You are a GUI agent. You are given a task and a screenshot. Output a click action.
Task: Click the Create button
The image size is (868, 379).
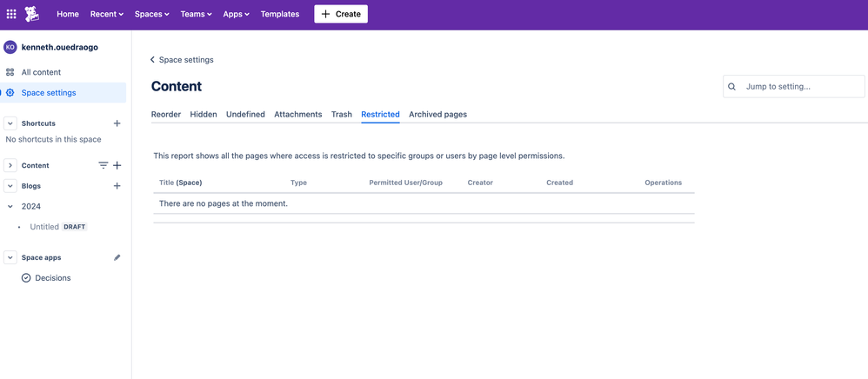(x=341, y=14)
